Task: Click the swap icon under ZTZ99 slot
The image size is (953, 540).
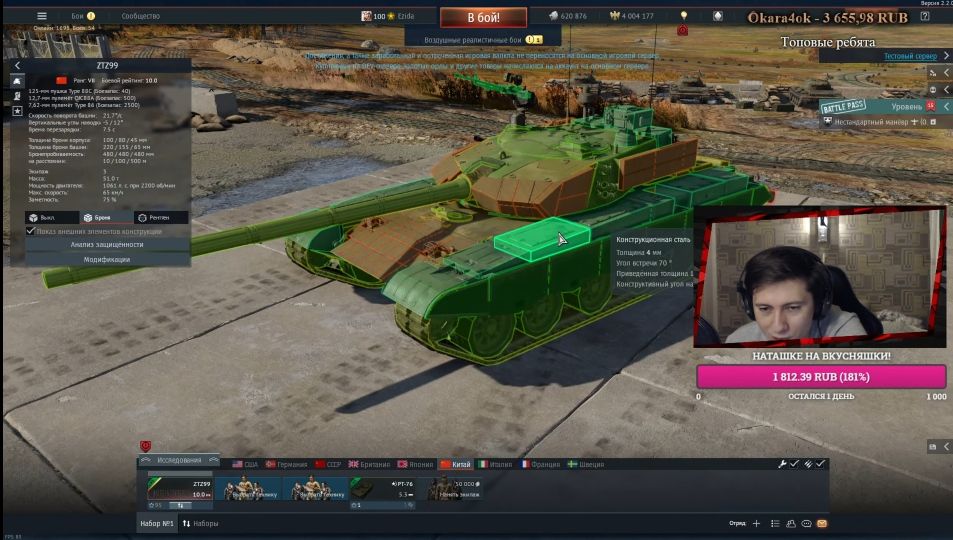Action: coord(181,505)
